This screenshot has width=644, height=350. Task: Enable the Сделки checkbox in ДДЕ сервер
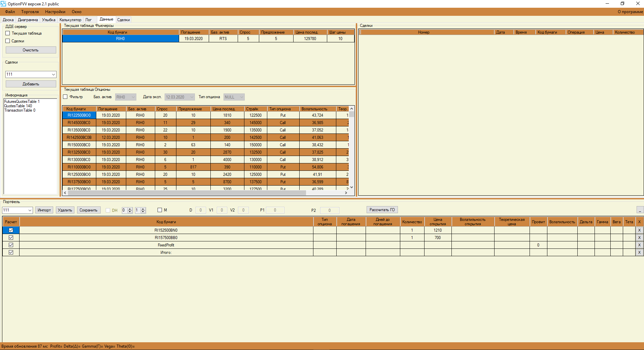(8, 41)
